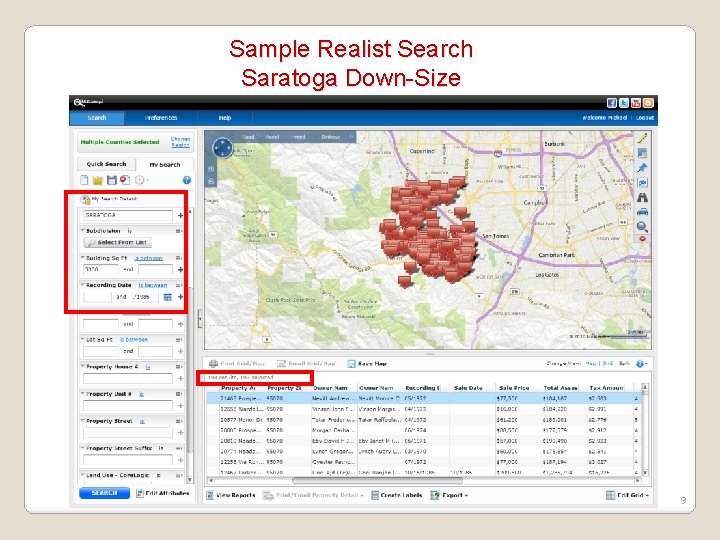Click the car drive tool on map toolbar
Viewport: 720px width, 540px height.
pyautogui.click(x=642, y=212)
